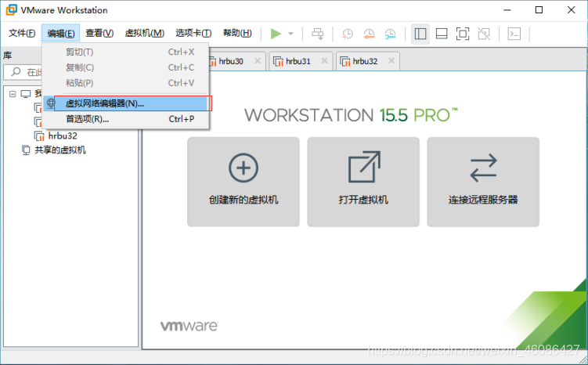This screenshot has height=365, width=588.
Task: Open the console view toolbar icon
Action: pos(514,34)
